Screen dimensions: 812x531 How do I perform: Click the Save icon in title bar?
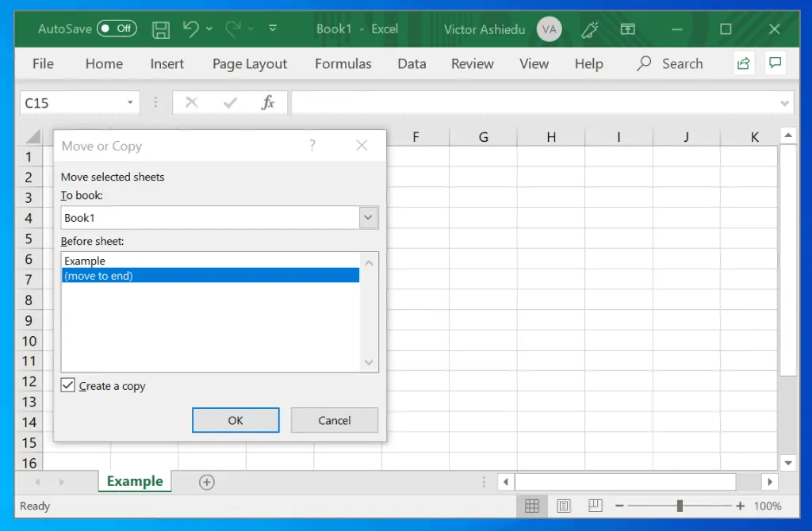tap(161, 29)
